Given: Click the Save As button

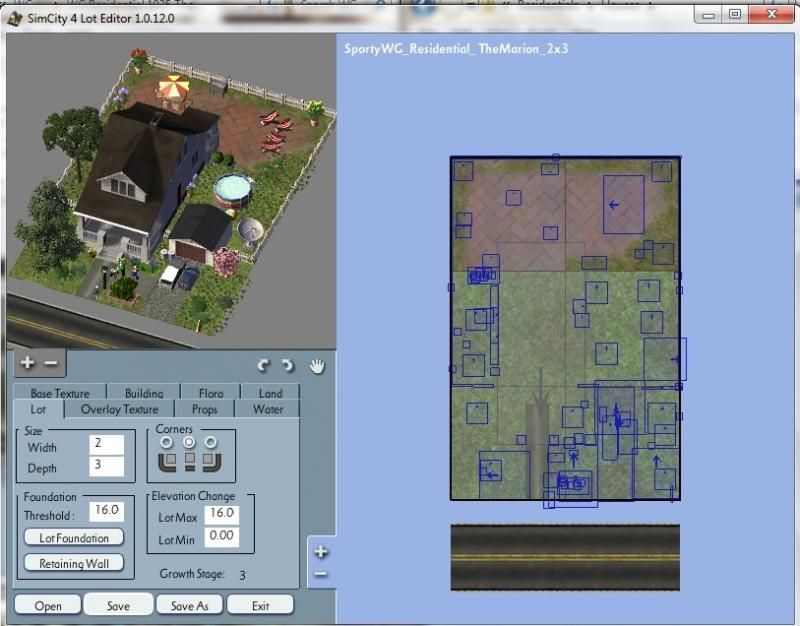Looking at the screenshot, I should (189, 605).
